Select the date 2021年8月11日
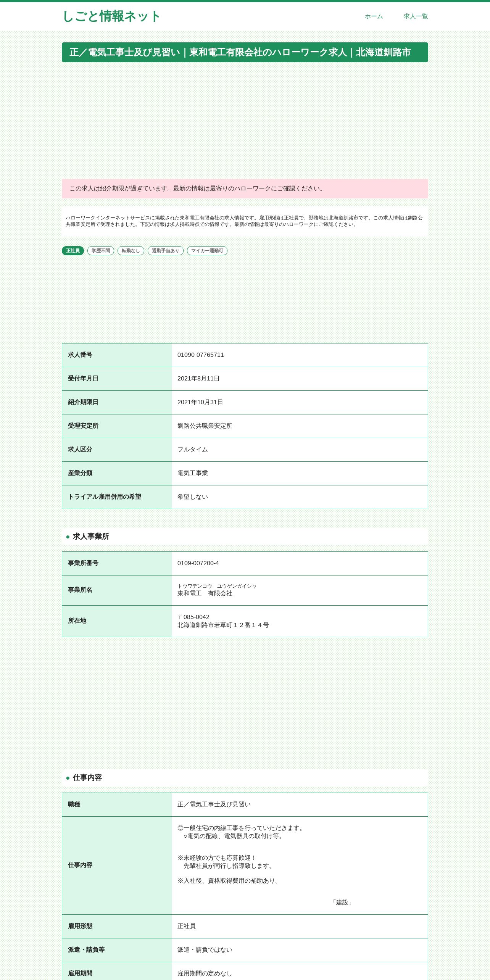The height and width of the screenshot is (980, 490). [x=198, y=379]
